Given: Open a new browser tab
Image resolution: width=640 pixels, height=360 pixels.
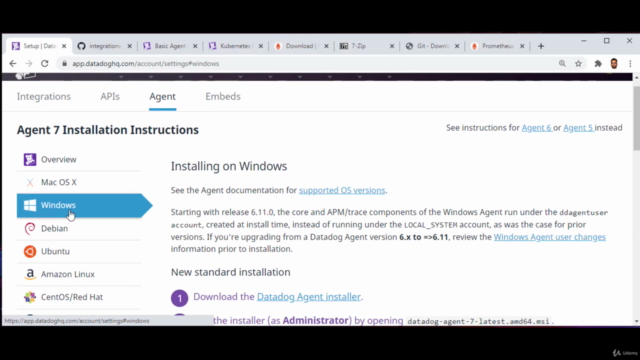Looking at the screenshot, I should coord(541,46).
